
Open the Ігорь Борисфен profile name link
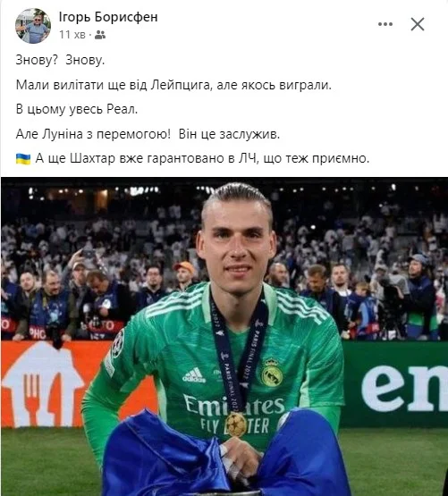[x=108, y=17]
